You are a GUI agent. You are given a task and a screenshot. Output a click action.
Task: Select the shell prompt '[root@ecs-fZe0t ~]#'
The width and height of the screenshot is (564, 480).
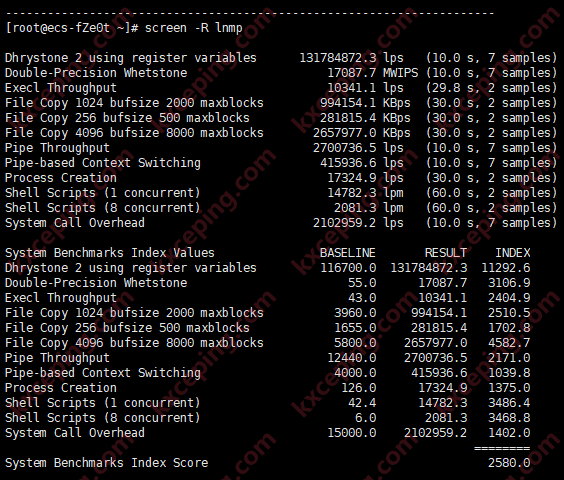(x=72, y=28)
